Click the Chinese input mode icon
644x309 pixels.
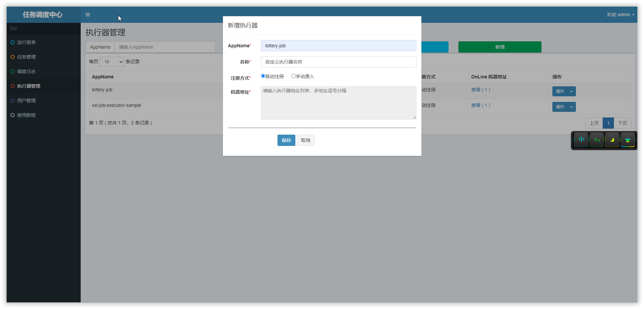coord(581,140)
